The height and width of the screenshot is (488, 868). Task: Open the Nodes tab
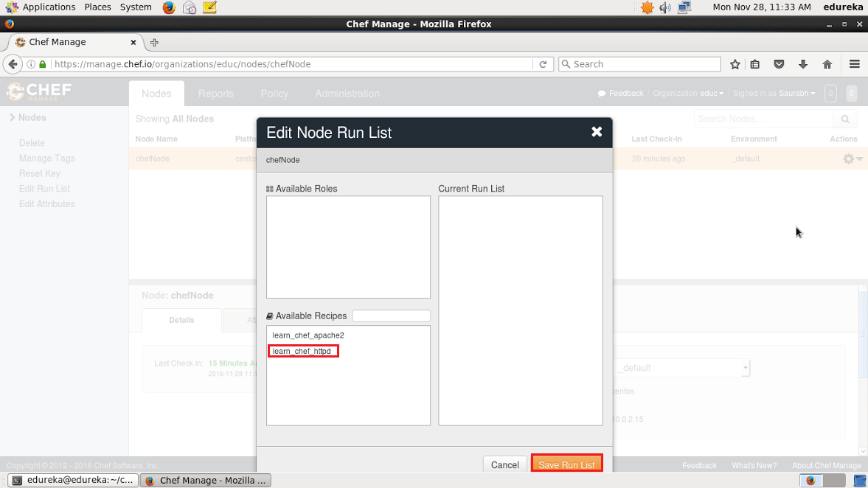156,94
